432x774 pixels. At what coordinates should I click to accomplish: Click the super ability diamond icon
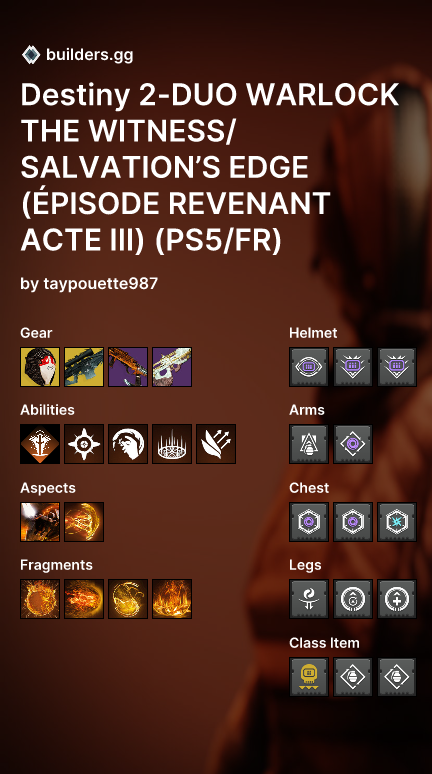coord(40,444)
